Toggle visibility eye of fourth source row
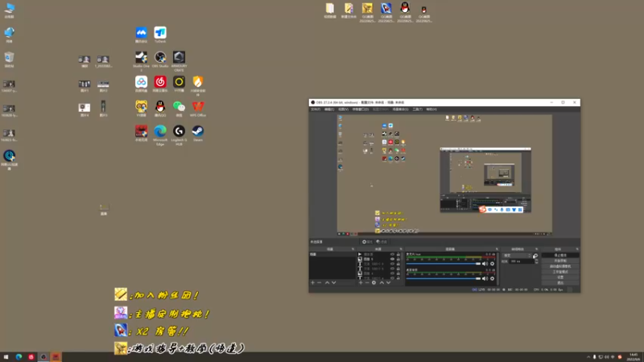 coord(392,269)
